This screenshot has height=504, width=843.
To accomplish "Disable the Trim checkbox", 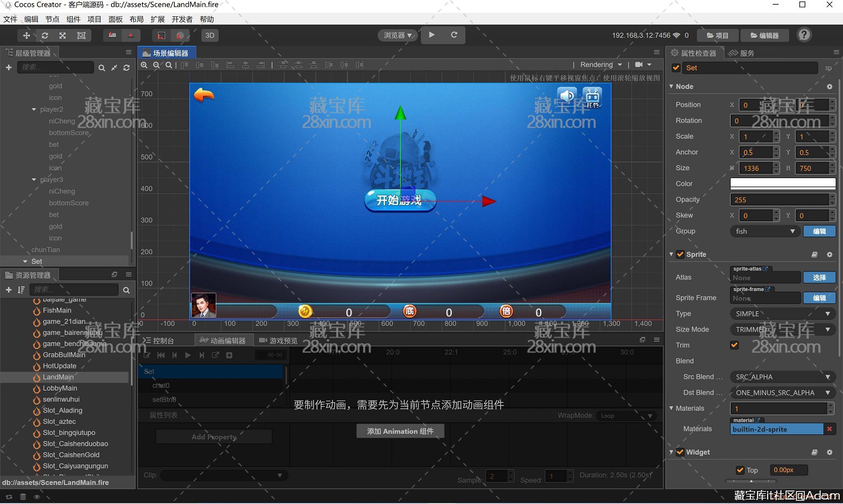I will coord(734,345).
